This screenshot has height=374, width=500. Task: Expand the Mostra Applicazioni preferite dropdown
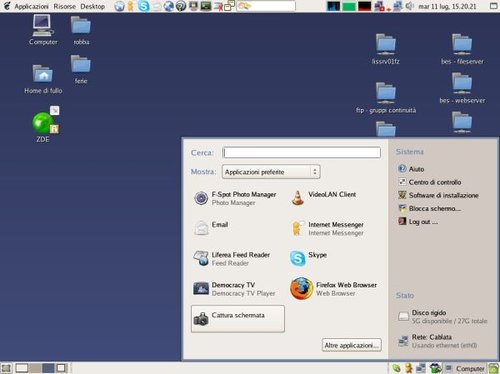pyautogui.click(x=271, y=172)
